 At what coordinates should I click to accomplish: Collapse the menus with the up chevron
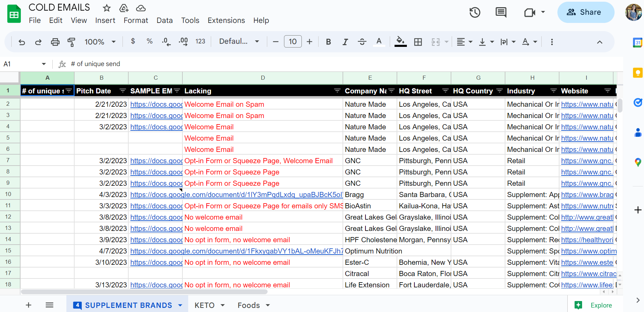pos(600,42)
